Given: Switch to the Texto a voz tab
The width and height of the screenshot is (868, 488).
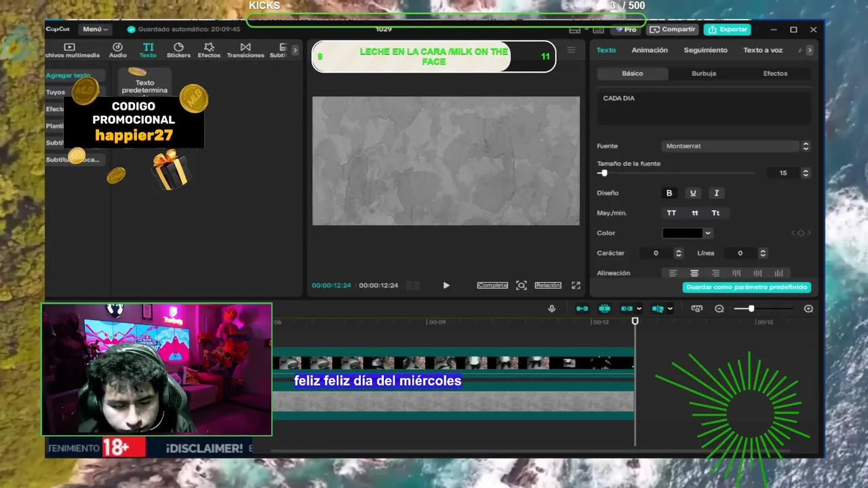Looking at the screenshot, I should 763,50.
